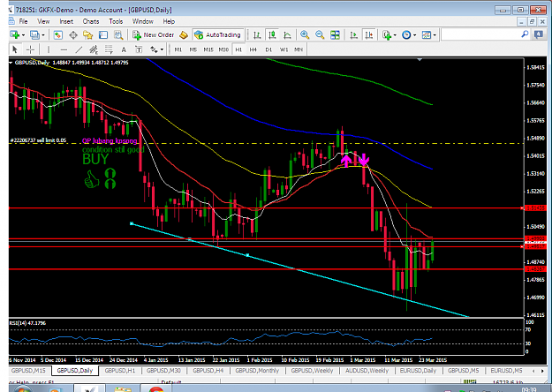This screenshot has height=392, width=552.
Task: Zoom out of the chart
Action: pyautogui.click(x=320, y=34)
